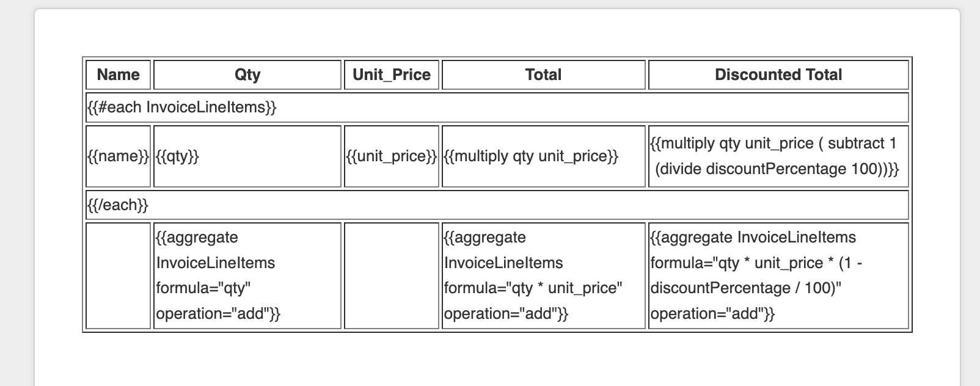Select the {{unit_price}} placeholder cell

[392, 156]
